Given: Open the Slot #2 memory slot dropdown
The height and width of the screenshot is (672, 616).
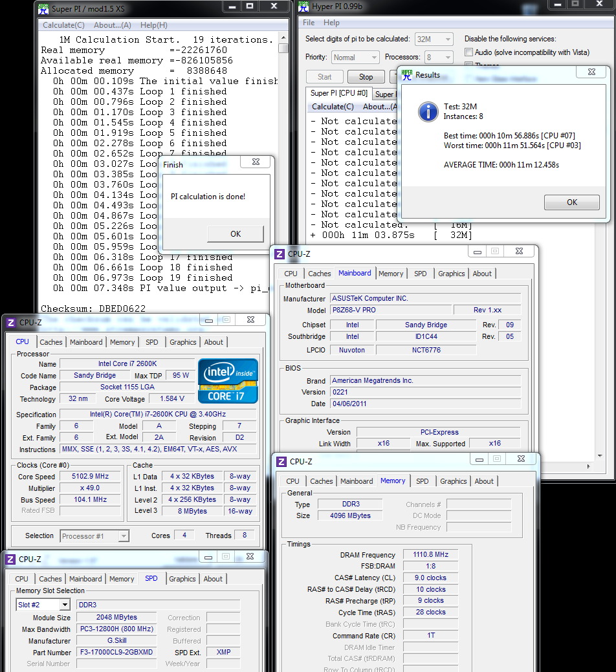Looking at the screenshot, I should click(x=43, y=605).
